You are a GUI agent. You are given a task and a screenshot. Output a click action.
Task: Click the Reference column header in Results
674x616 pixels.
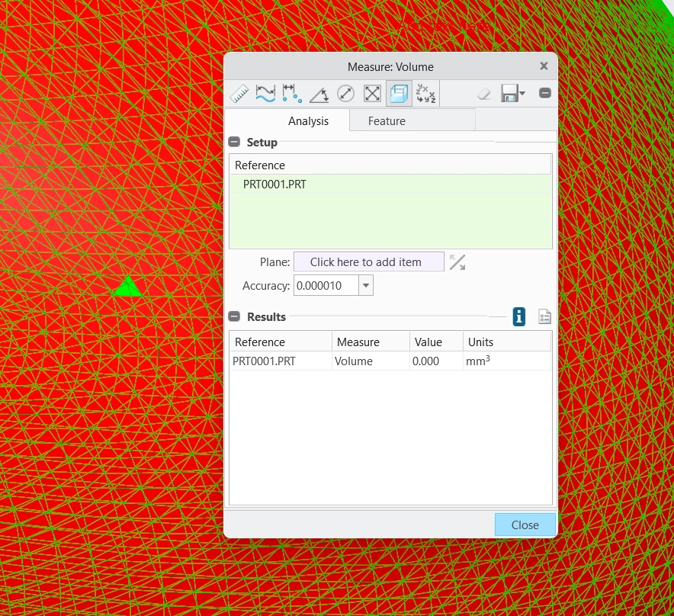point(281,342)
